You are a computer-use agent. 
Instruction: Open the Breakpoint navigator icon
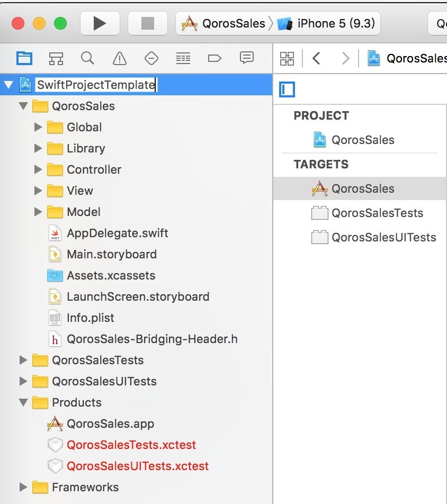coord(214,58)
